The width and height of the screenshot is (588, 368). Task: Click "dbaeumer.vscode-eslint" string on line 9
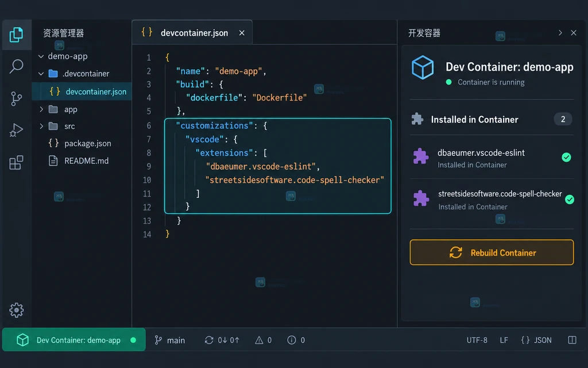coord(260,166)
